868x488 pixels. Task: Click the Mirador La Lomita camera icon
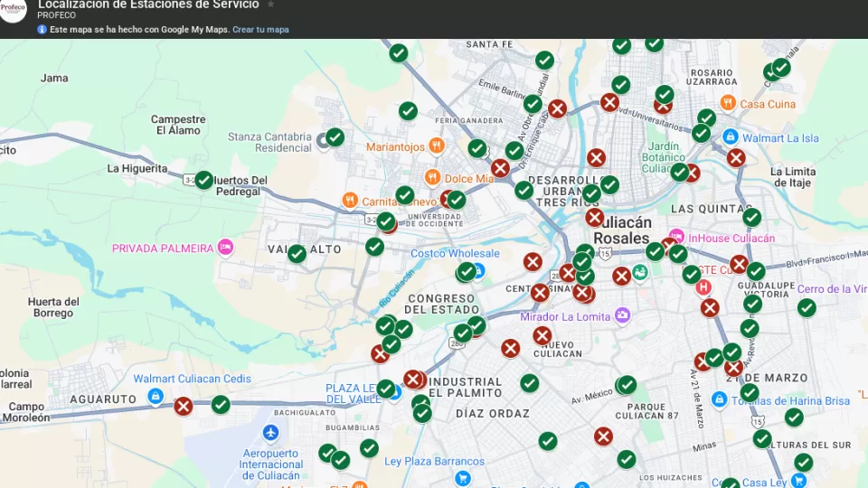622,315
